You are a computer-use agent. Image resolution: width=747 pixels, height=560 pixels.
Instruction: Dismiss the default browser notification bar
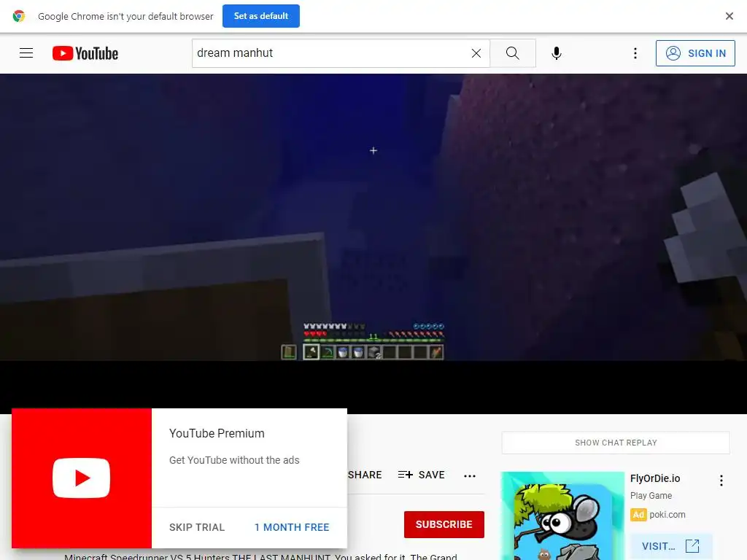click(729, 16)
